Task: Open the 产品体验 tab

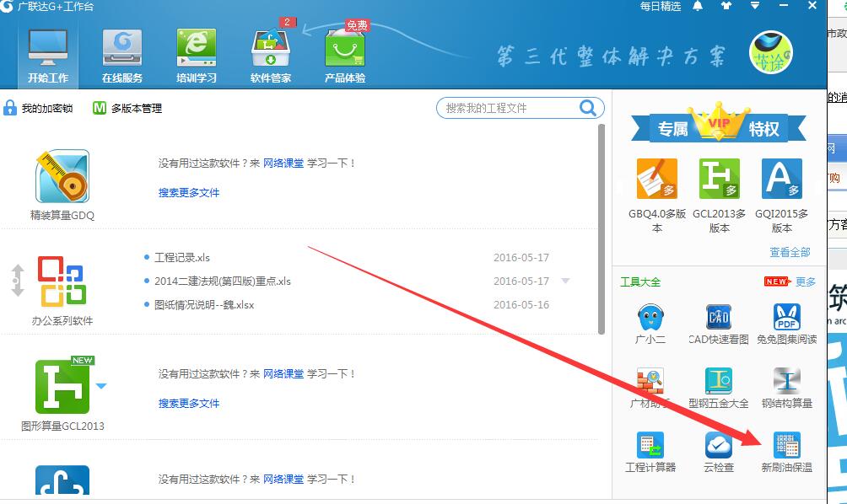Action: pyautogui.click(x=345, y=56)
